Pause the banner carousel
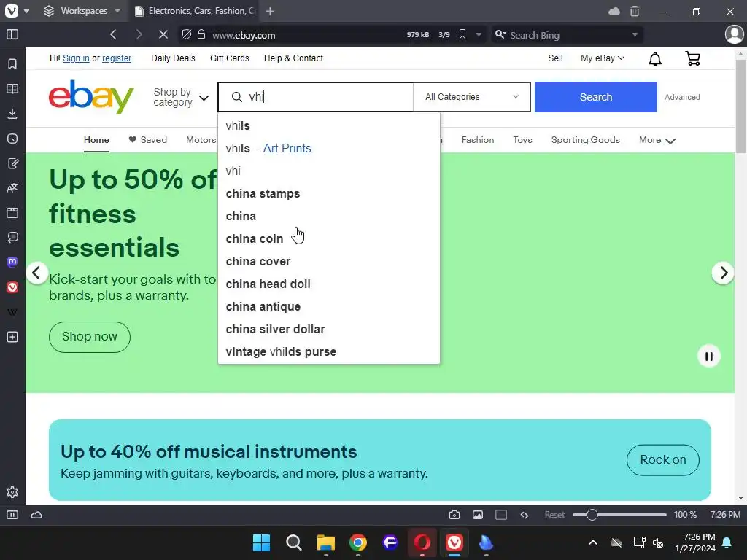Screen dimensions: 747x560 click(x=708, y=356)
